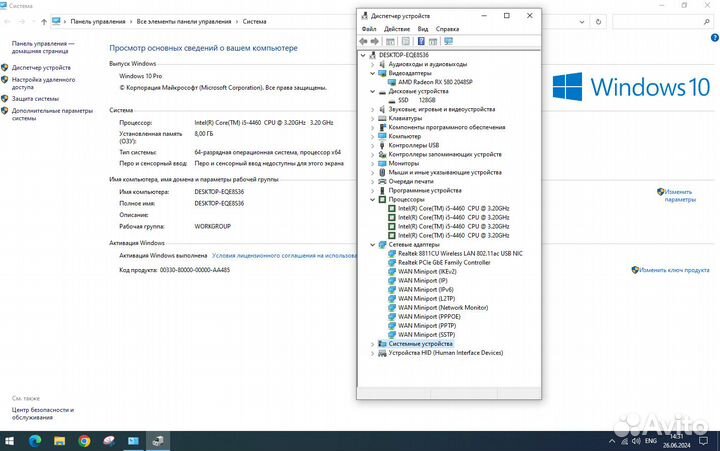This screenshot has width=720, height=451.
Task: Launch Google Chrome from taskbar
Action: [x=84, y=441]
